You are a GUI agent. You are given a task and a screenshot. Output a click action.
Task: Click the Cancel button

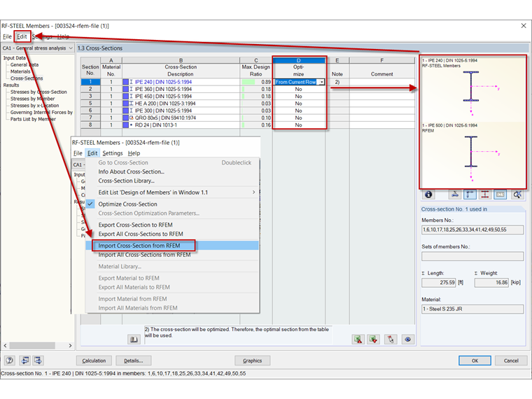511,360
